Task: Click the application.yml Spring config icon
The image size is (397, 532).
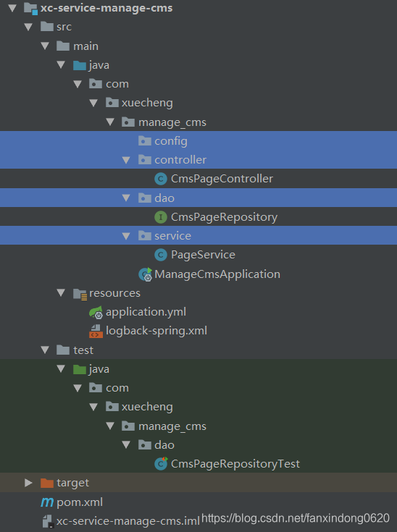Action: tap(96, 312)
